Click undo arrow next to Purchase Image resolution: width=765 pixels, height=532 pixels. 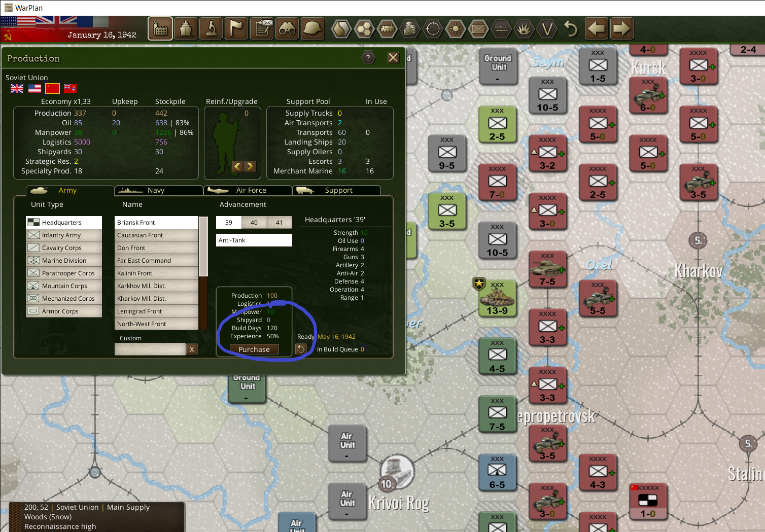(301, 349)
